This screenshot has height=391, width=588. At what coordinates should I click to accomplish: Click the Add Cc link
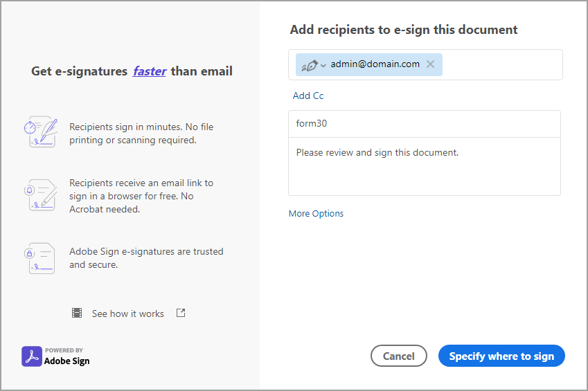(x=308, y=96)
